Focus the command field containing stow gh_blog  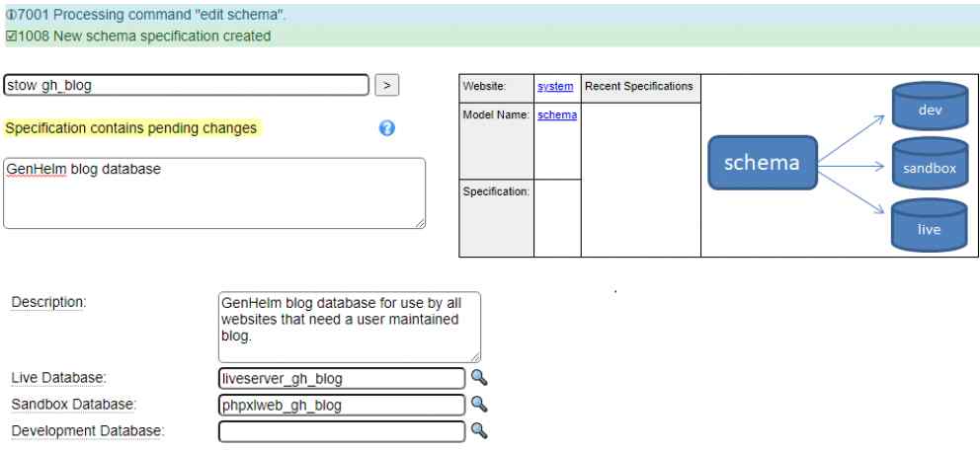tap(187, 85)
